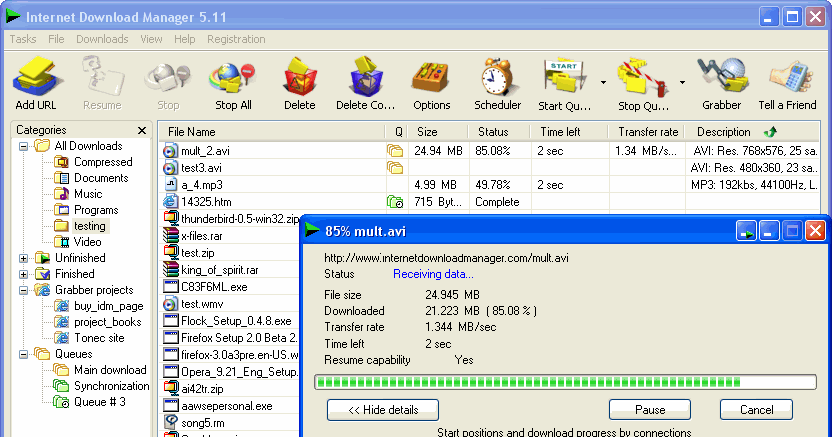Open the File menu

tap(56, 39)
